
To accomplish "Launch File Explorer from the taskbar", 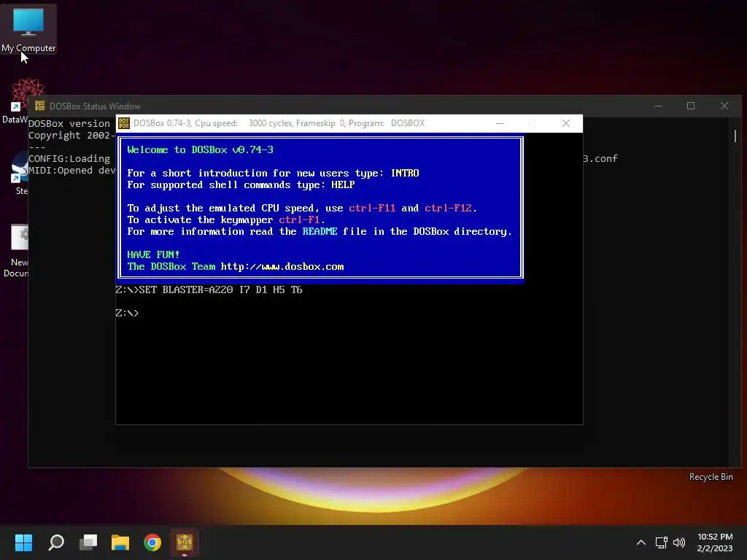I will [120, 542].
